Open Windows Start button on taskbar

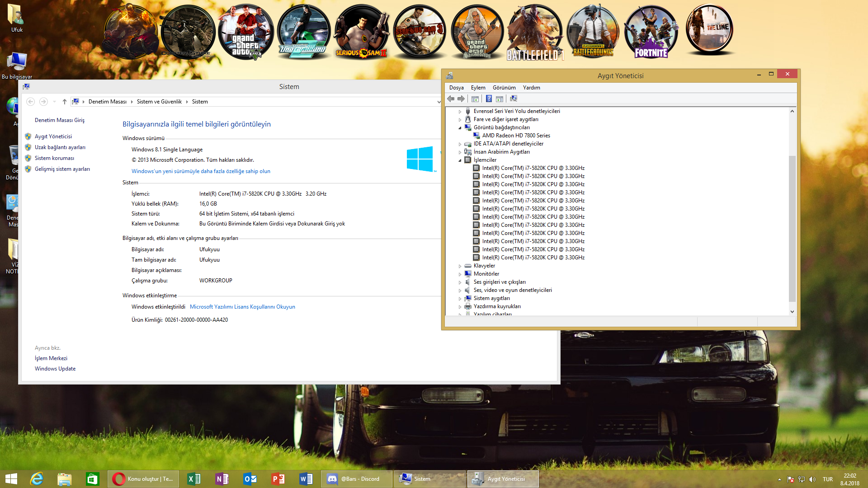coord(11,479)
